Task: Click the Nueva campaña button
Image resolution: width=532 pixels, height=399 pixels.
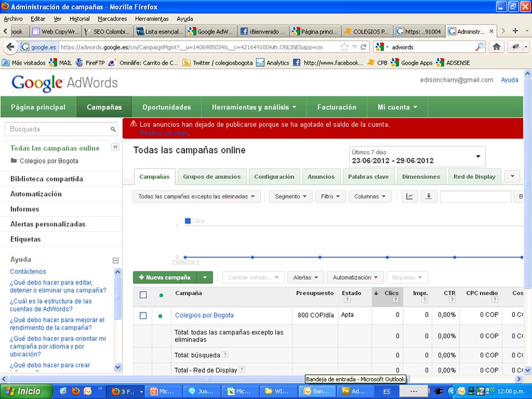Action: point(165,278)
